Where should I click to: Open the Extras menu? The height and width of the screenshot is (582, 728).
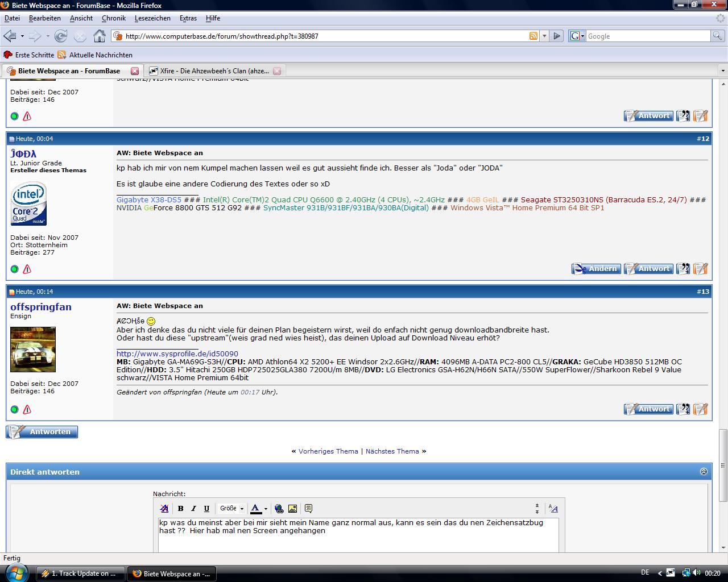188,18
